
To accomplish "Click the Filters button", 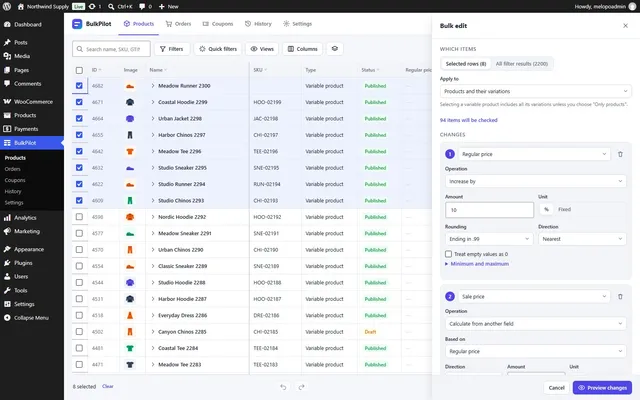I will click(172, 49).
